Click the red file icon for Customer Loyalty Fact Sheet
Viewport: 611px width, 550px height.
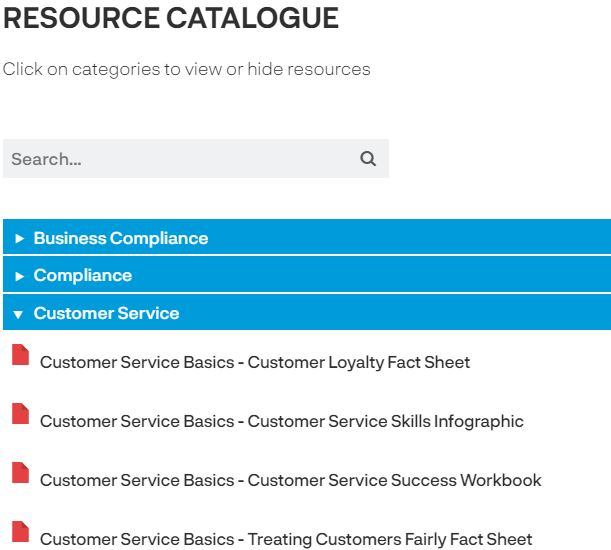(20, 354)
